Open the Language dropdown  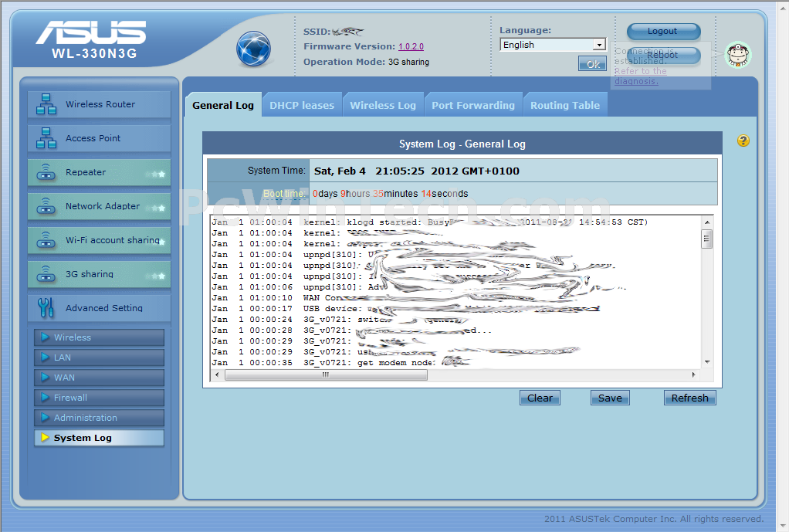(x=553, y=45)
